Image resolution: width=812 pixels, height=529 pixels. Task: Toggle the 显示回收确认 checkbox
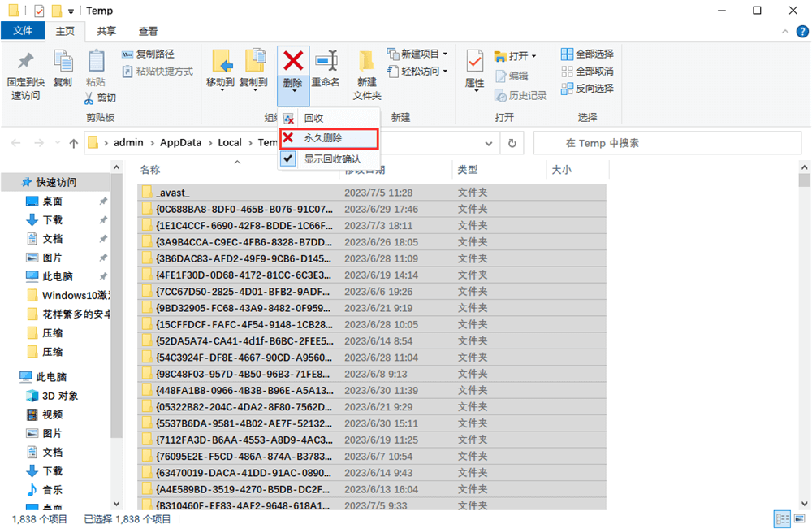pyautogui.click(x=287, y=158)
